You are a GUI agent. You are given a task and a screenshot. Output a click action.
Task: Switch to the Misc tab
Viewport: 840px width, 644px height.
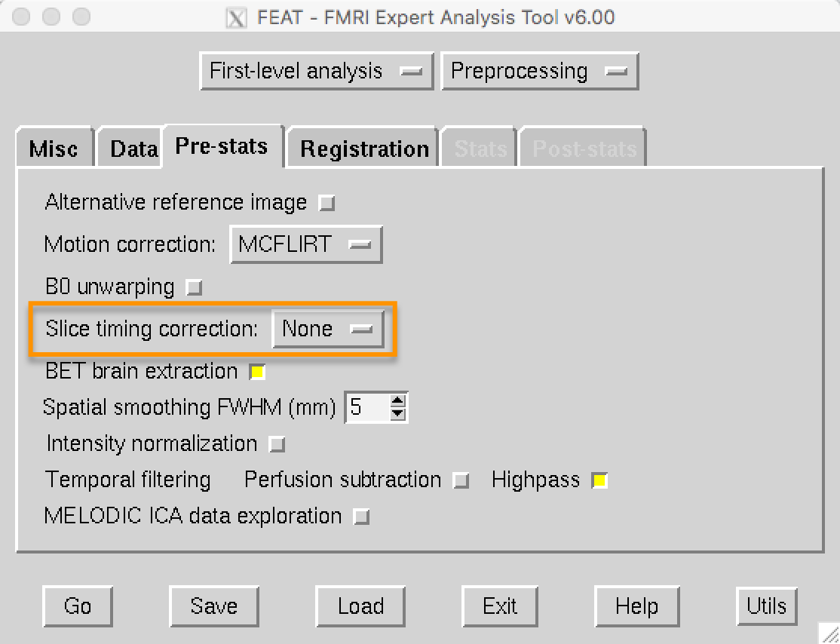pos(54,148)
